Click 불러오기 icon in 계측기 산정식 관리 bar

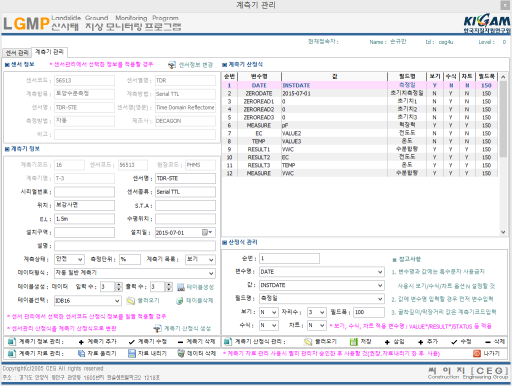click(308, 342)
